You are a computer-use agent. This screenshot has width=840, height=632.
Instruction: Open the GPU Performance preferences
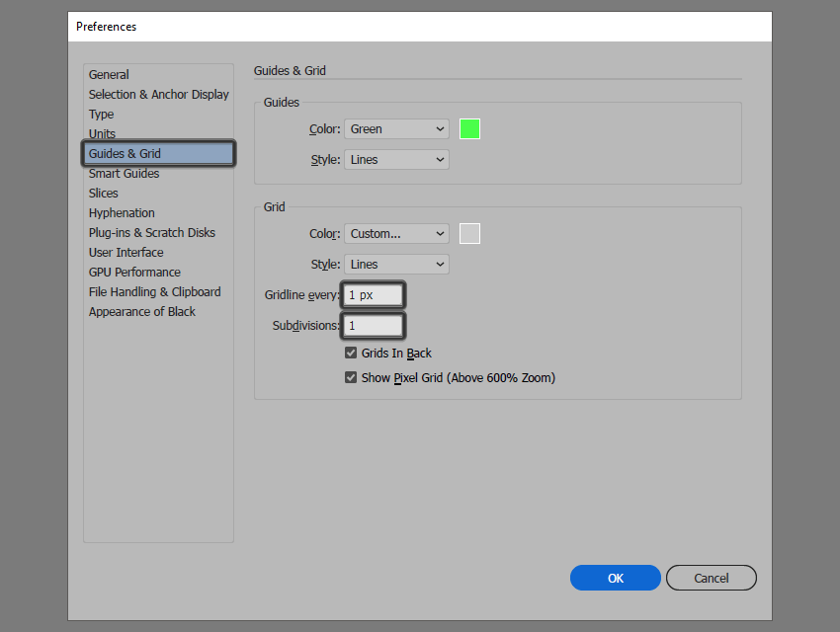pyautogui.click(x=134, y=272)
